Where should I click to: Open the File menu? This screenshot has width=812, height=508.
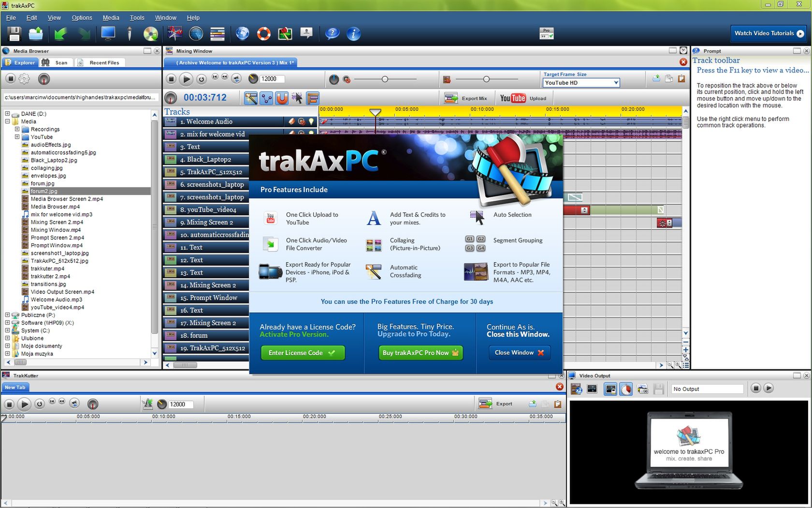pyautogui.click(x=11, y=17)
